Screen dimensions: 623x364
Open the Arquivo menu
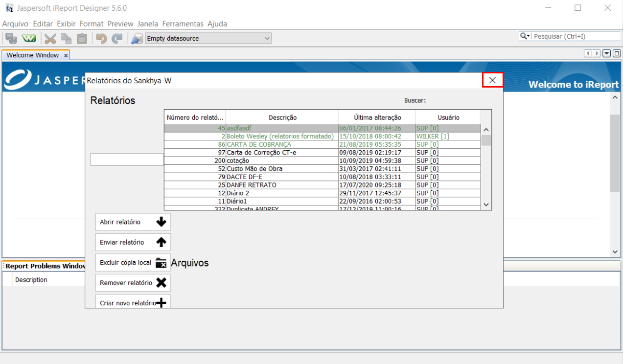tap(15, 23)
